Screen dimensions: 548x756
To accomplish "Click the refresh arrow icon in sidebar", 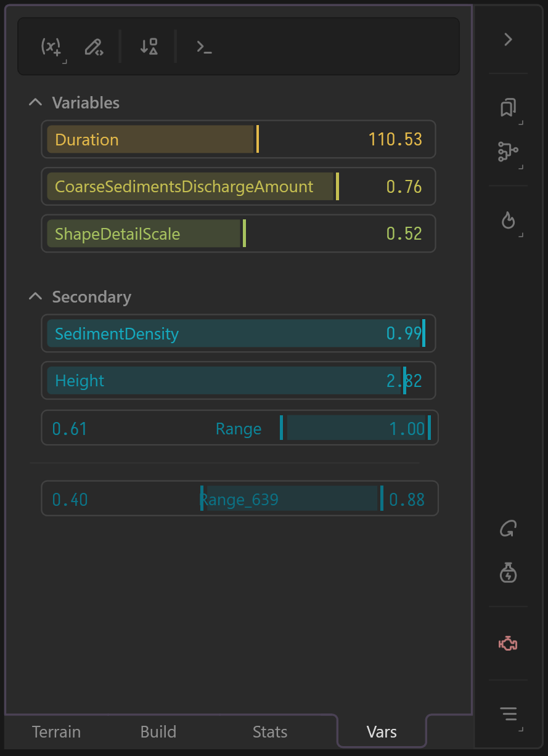I will point(508,529).
